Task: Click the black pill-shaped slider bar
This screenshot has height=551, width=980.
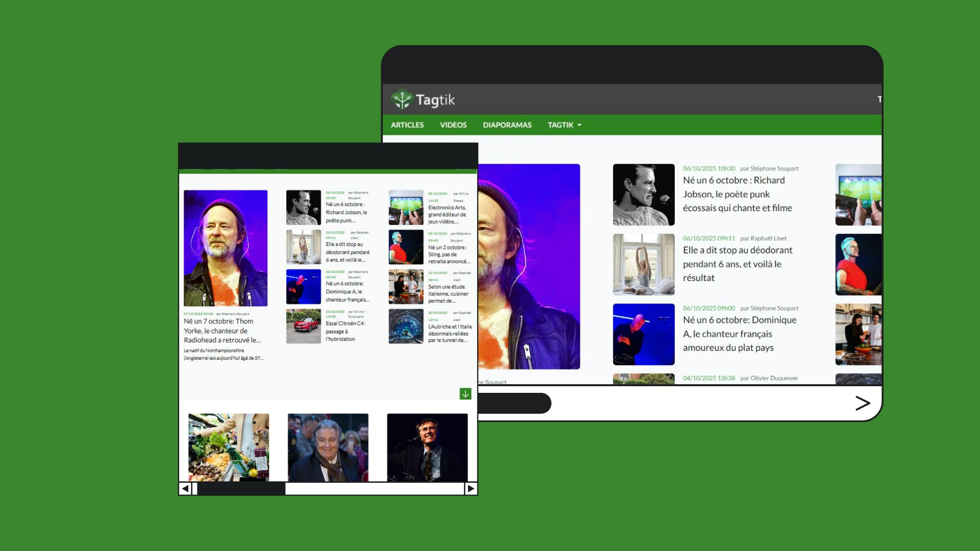Action: point(514,403)
